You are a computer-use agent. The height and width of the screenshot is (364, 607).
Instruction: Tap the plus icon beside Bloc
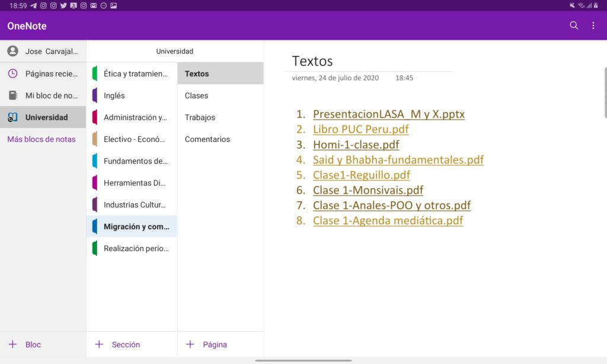click(x=13, y=344)
